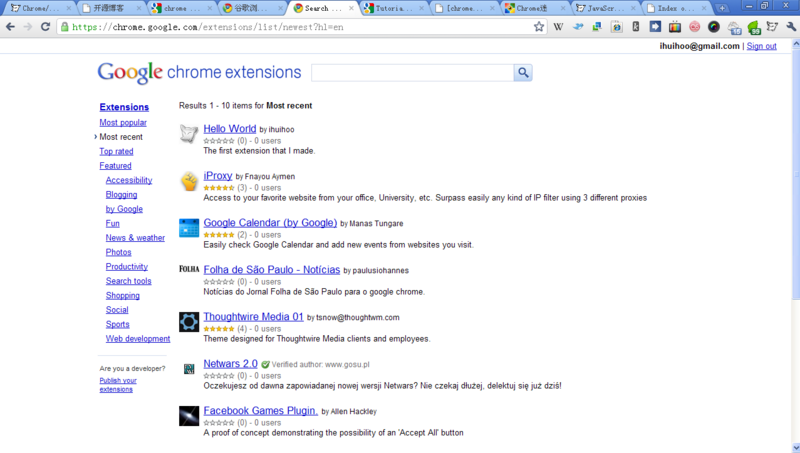Open the Wikipedia W extension
Image resolution: width=800 pixels, height=453 pixels.
coord(558,27)
